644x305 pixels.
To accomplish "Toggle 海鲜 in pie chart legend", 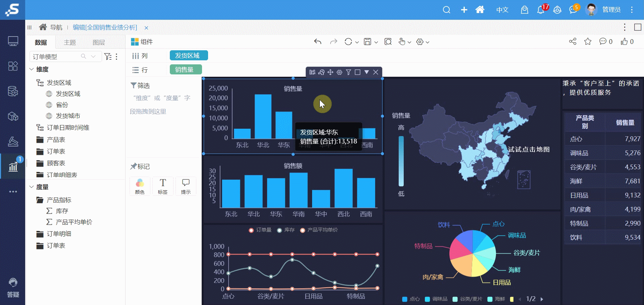I will 496,299.
